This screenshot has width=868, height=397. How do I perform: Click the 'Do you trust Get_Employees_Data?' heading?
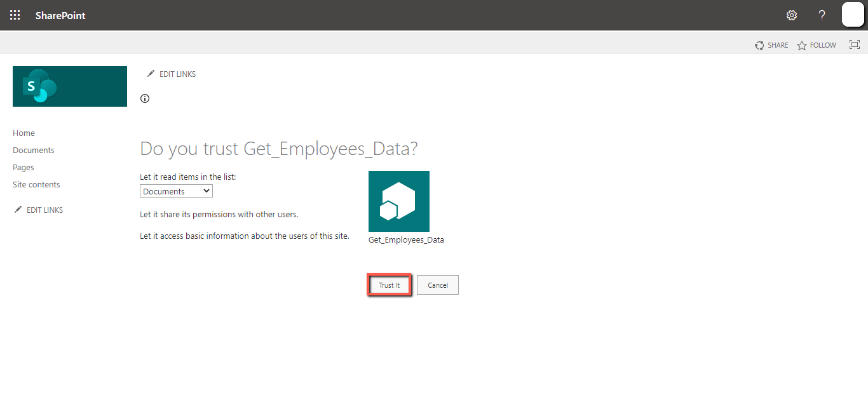(x=279, y=149)
